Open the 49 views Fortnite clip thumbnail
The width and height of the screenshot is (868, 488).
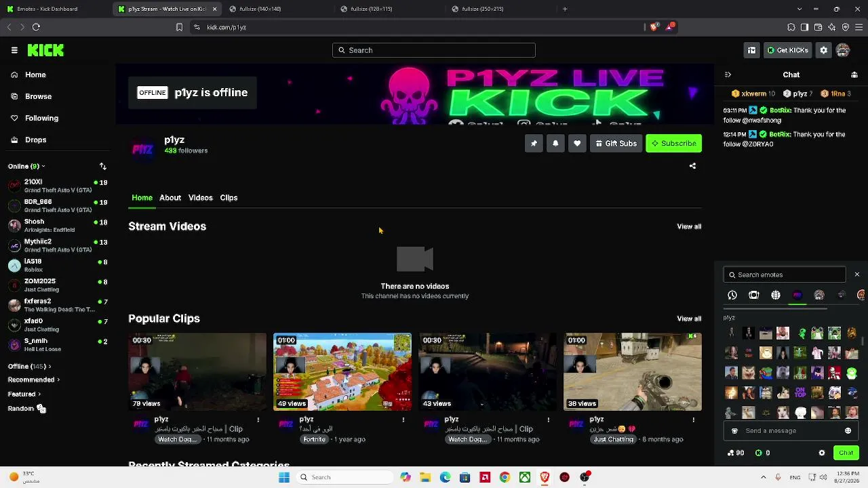click(x=342, y=371)
